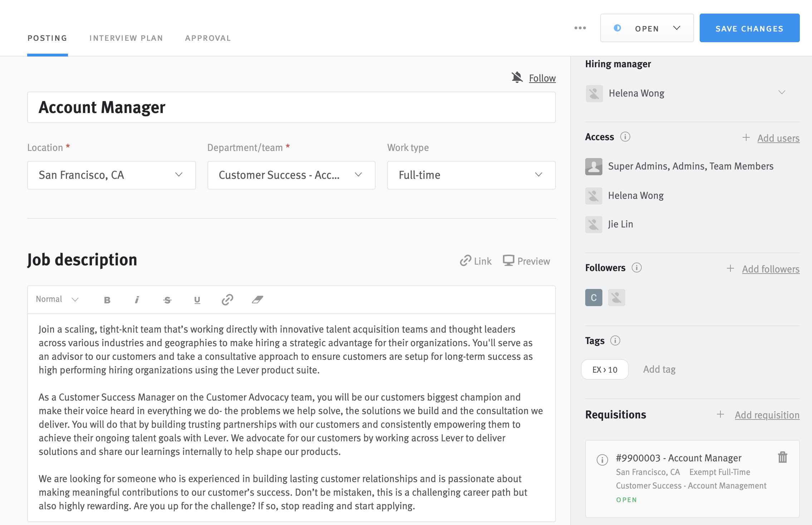Click the info icon on requisition #9900003
This screenshot has height=525, width=812.
(x=602, y=460)
